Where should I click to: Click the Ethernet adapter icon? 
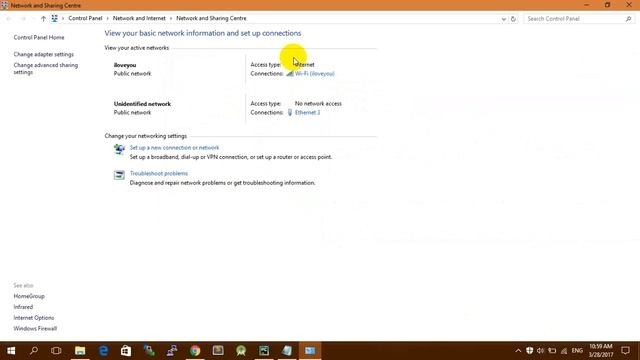pyautogui.click(x=290, y=112)
